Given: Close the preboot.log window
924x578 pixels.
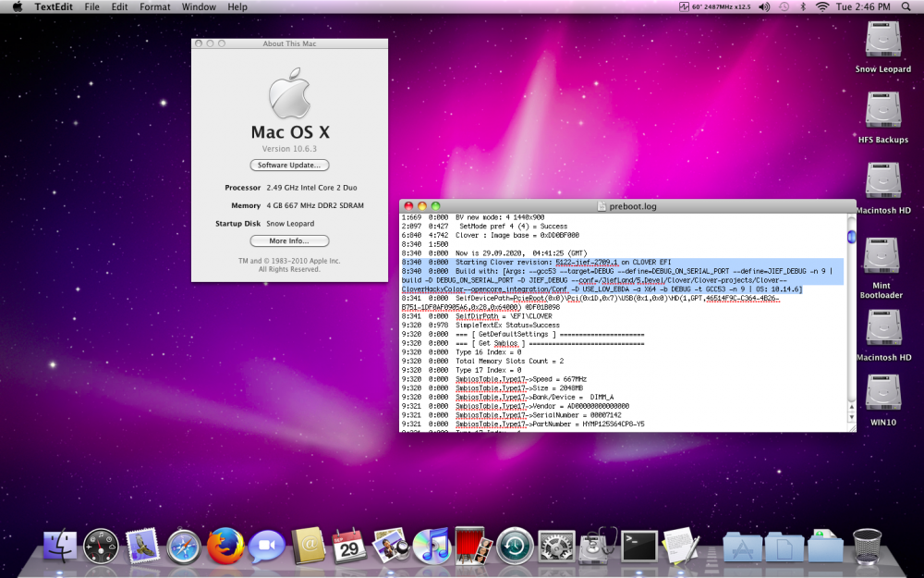Looking at the screenshot, I should (408, 206).
